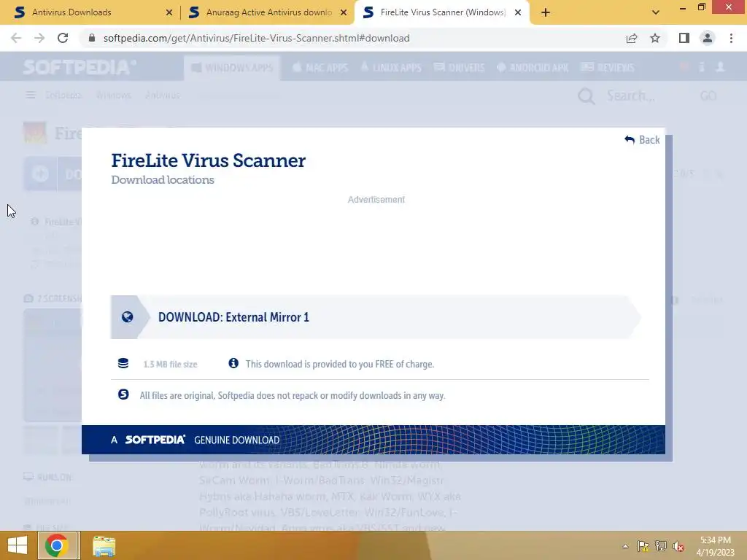
Task: Open the Android APK section
Action: 532,68
